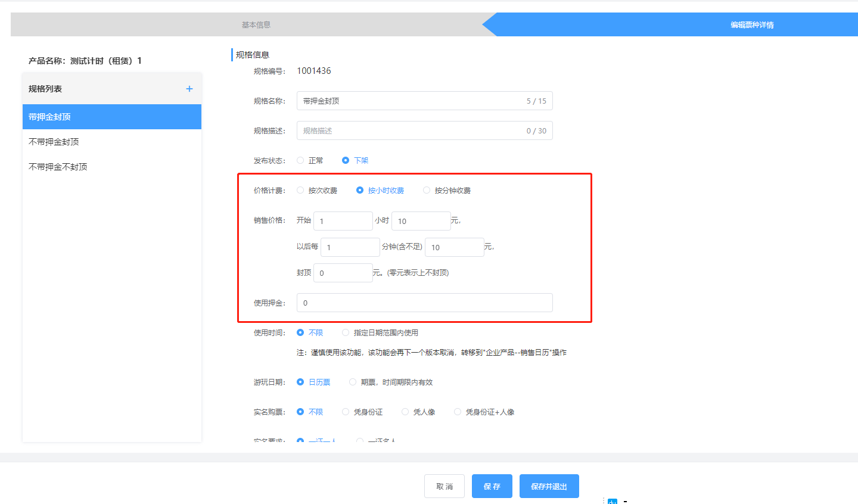Screen dimensions: 858x504
Task: Click the 保存并退出 button
Action: [x=549, y=486]
